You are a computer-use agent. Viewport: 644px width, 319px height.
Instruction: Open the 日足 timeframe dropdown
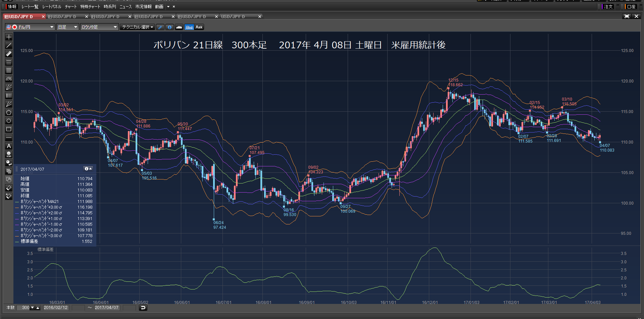tap(68, 27)
